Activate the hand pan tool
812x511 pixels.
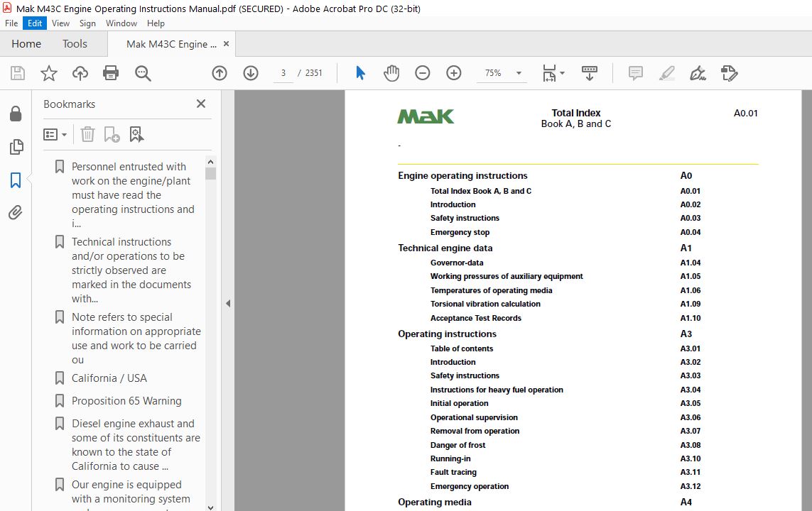(391, 73)
